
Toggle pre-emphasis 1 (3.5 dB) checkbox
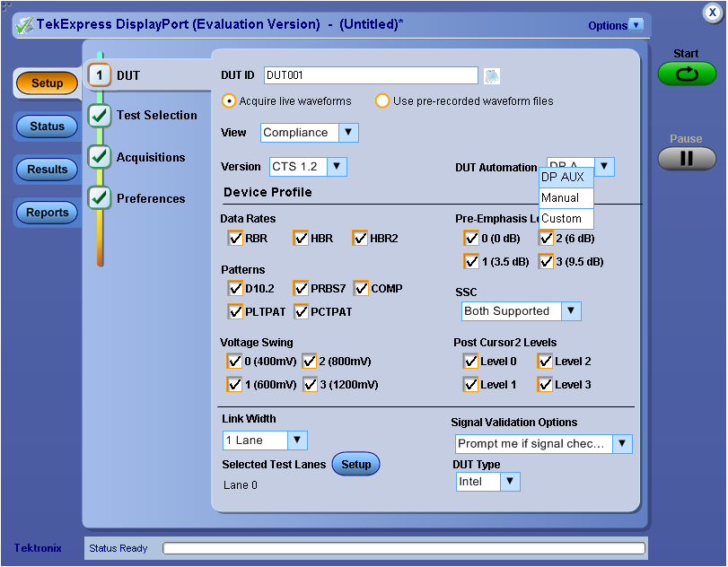[x=471, y=261]
